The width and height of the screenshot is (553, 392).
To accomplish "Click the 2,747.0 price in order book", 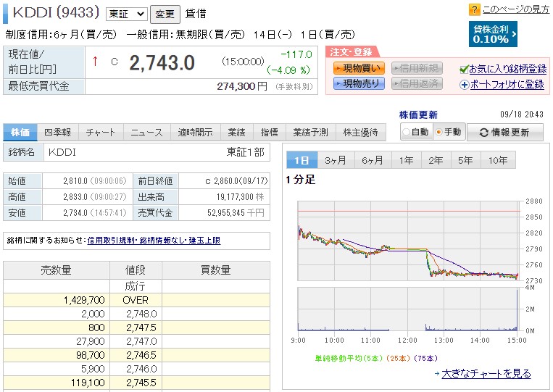I will 141,341.
